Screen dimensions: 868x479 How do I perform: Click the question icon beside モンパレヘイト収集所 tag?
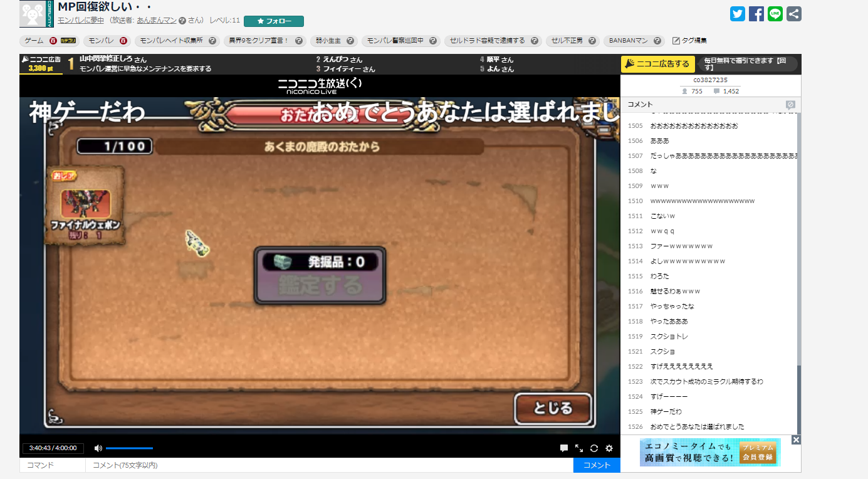point(212,41)
